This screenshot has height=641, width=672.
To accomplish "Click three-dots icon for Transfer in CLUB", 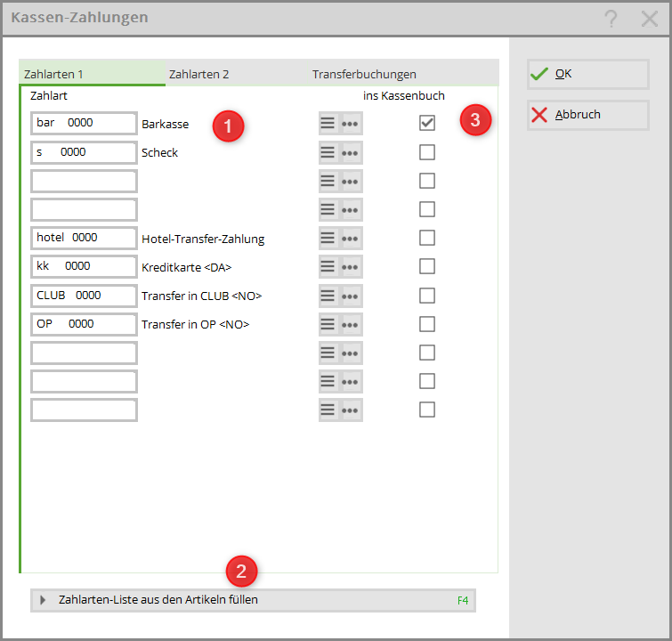I will click(351, 295).
